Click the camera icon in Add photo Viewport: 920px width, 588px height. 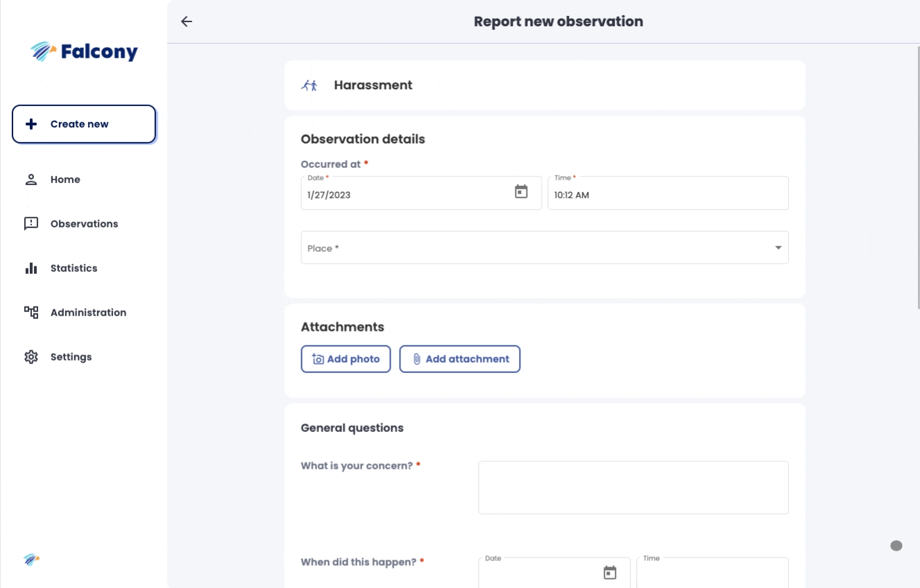click(x=318, y=359)
